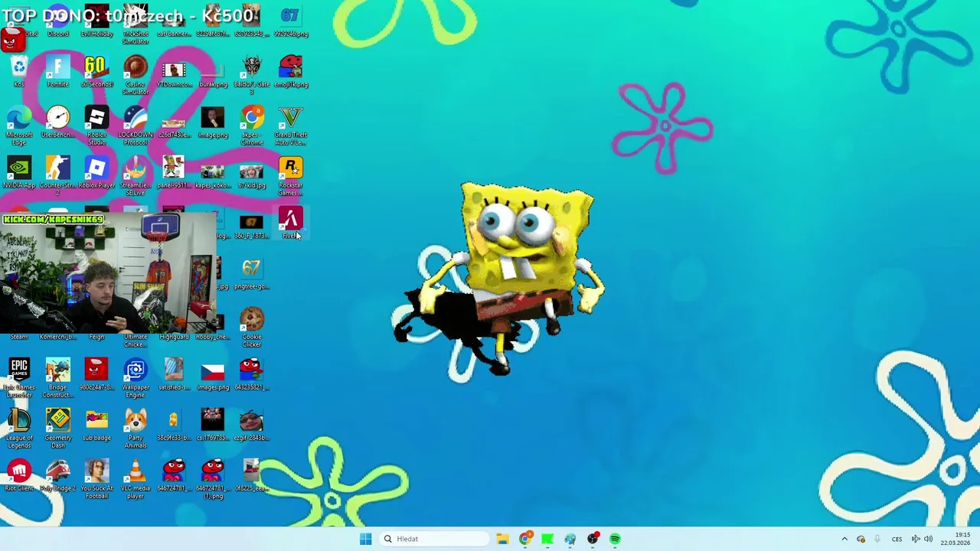Open the volume control in system tray
This screenshot has width=980, height=551.
(x=928, y=539)
